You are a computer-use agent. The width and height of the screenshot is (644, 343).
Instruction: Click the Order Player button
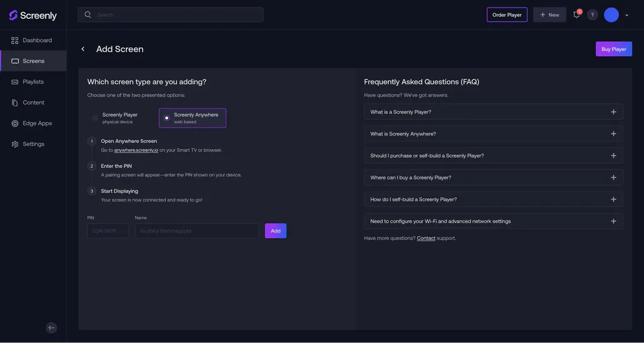pyautogui.click(x=507, y=14)
